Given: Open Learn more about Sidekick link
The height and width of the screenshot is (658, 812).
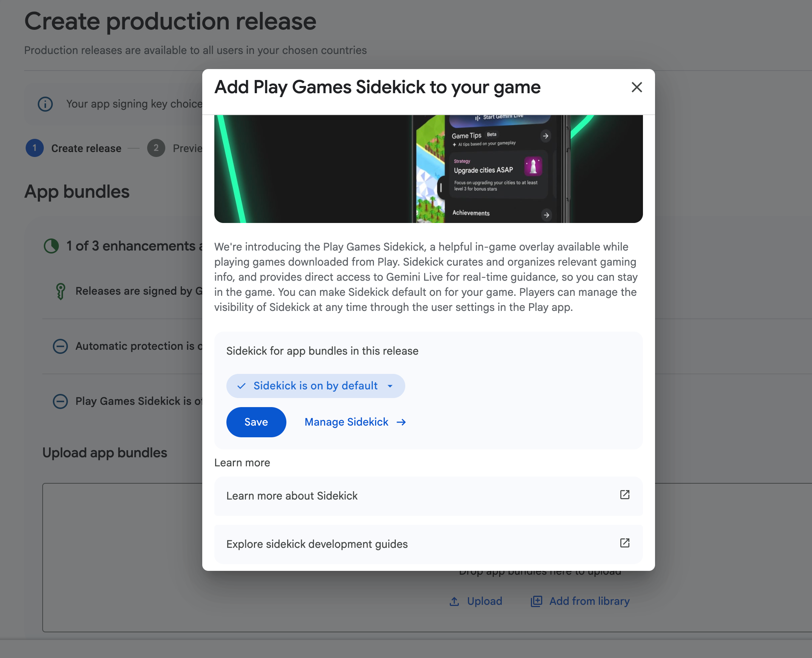Looking at the screenshot, I should [x=428, y=496].
